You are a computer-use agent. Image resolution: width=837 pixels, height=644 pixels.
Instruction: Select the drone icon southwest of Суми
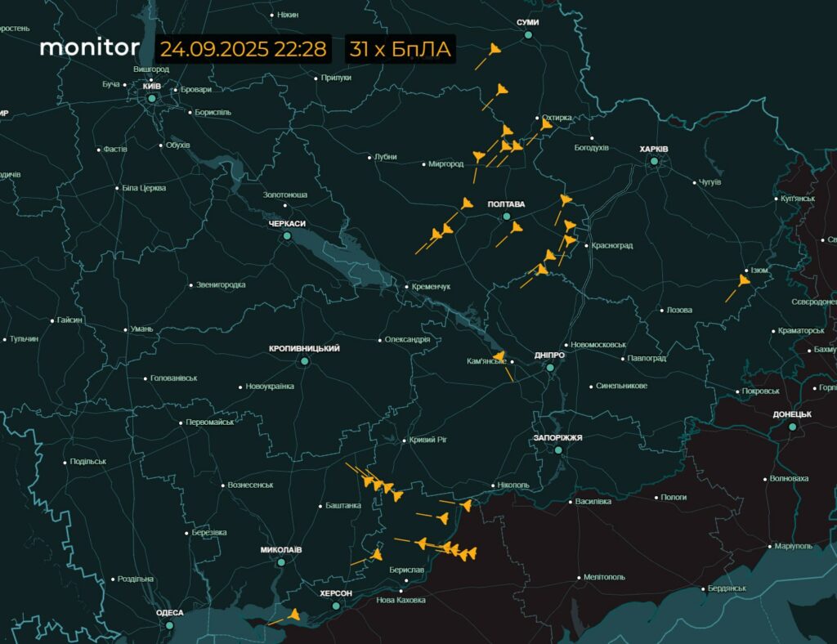pyautogui.click(x=495, y=51)
